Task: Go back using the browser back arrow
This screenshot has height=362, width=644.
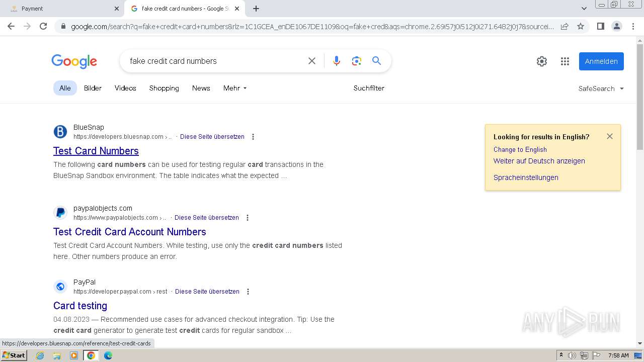Action: pos(11,26)
